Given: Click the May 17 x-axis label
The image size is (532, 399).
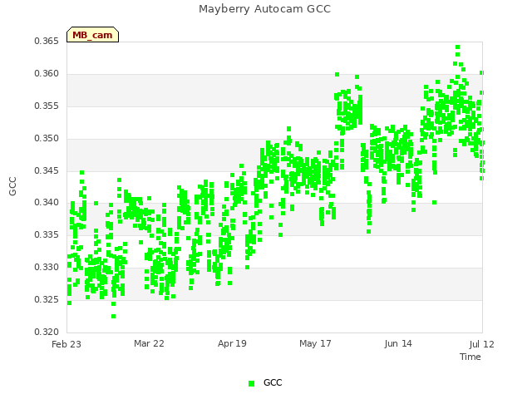Looking at the screenshot, I should tap(315, 343).
